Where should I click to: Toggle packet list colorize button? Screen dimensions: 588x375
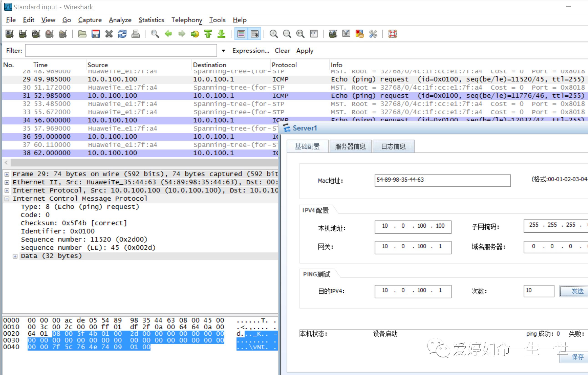241,34
